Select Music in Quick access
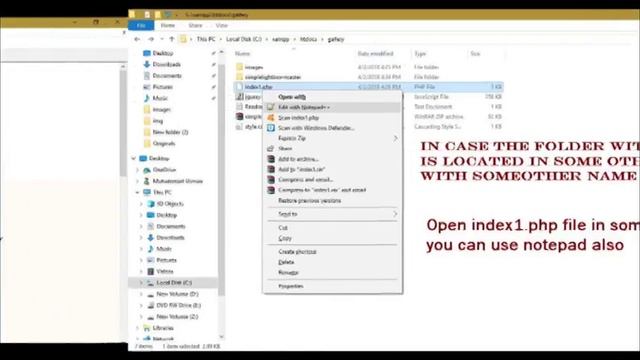The width and height of the screenshot is (640, 360). coord(160,98)
